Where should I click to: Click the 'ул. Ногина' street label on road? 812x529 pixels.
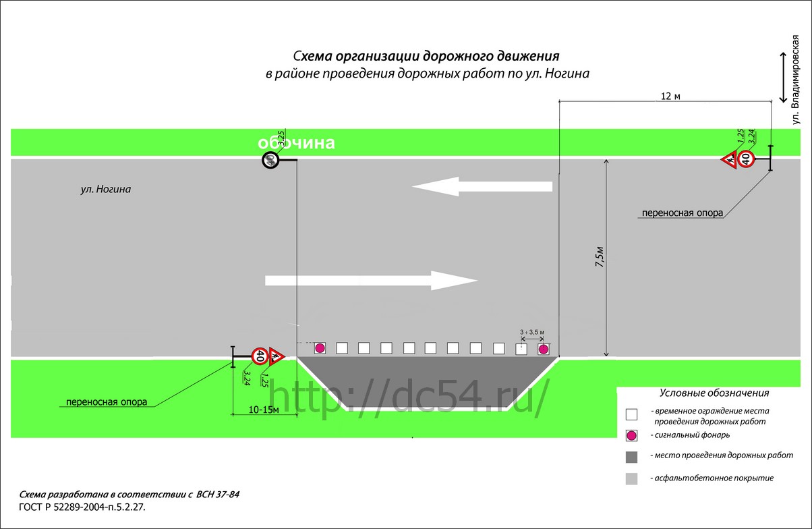(x=106, y=190)
